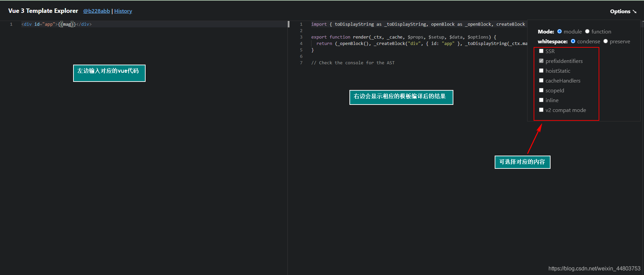Open the History link
The width and height of the screenshot is (644, 275).
coord(123,11)
